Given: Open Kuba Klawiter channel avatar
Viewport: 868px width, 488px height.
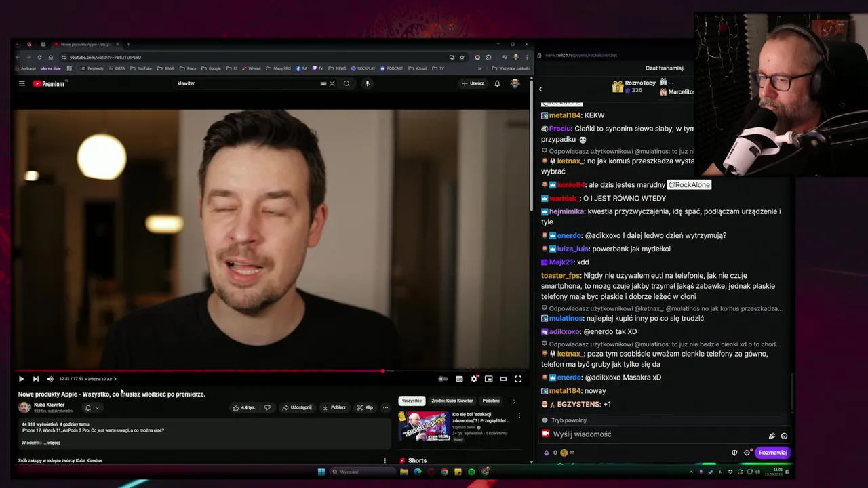Looking at the screenshot, I should point(24,407).
